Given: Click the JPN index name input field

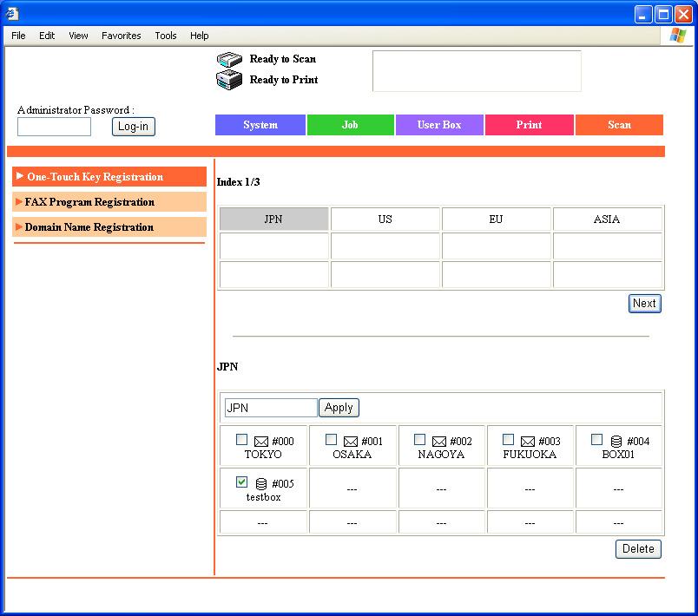Looking at the screenshot, I should [271, 408].
